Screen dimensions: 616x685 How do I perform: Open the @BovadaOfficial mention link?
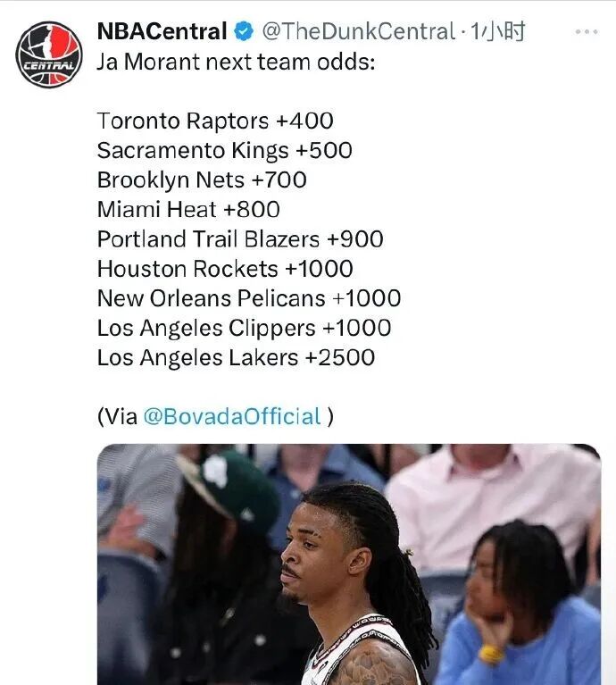click(231, 416)
